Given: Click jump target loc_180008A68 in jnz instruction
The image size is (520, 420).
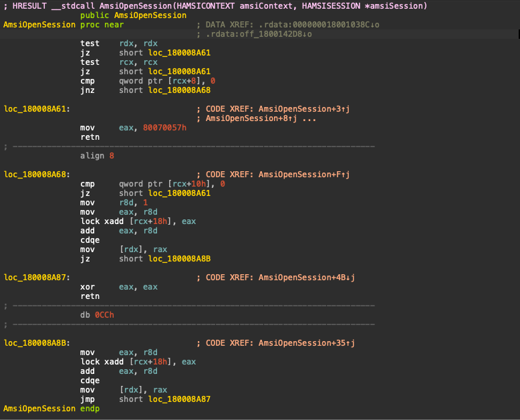Looking at the screenshot, I should pyautogui.click(x=179, y=90).
